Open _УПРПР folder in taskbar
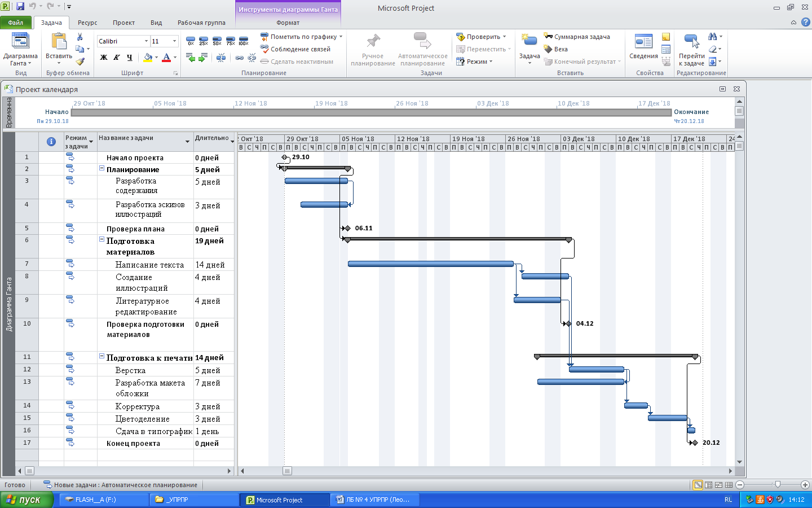This screenshot has width=812, height=508. coord(195,500)
